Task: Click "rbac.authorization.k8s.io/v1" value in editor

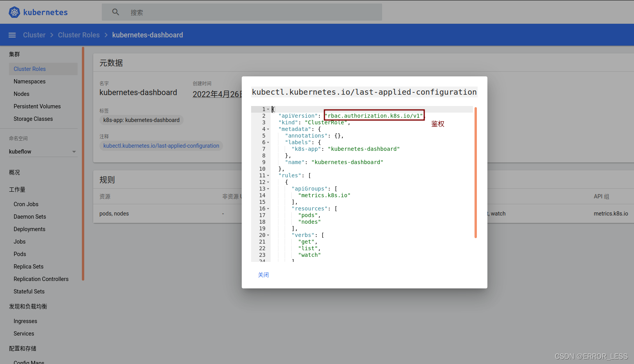Action: point(374,116)
